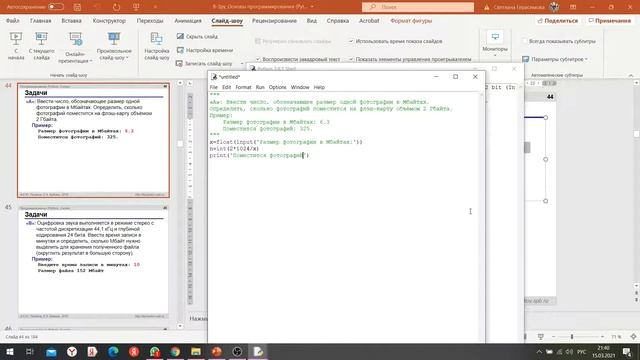
Task: Open Edit menu in IDLE editor
Action: click(x=227, y=87)
